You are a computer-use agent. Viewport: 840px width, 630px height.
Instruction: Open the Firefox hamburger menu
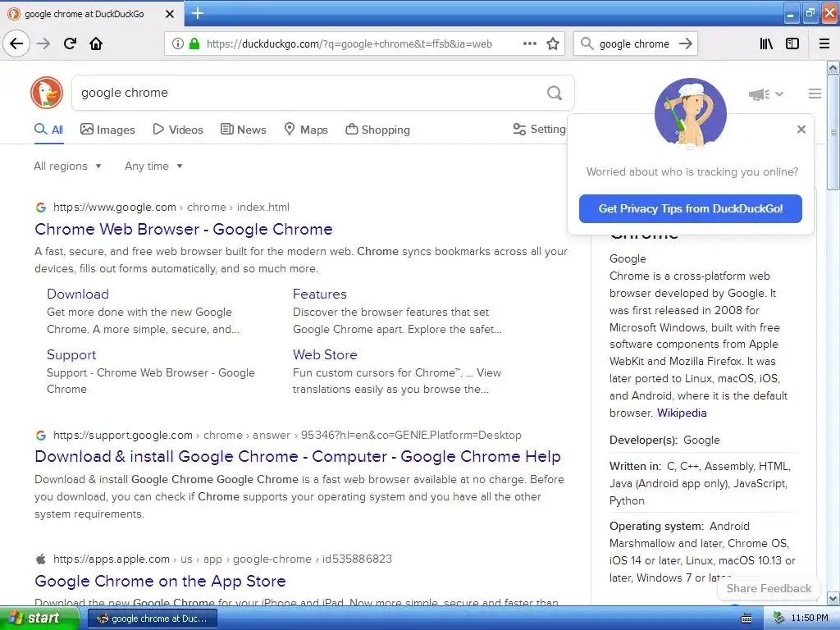pos(824,43)
